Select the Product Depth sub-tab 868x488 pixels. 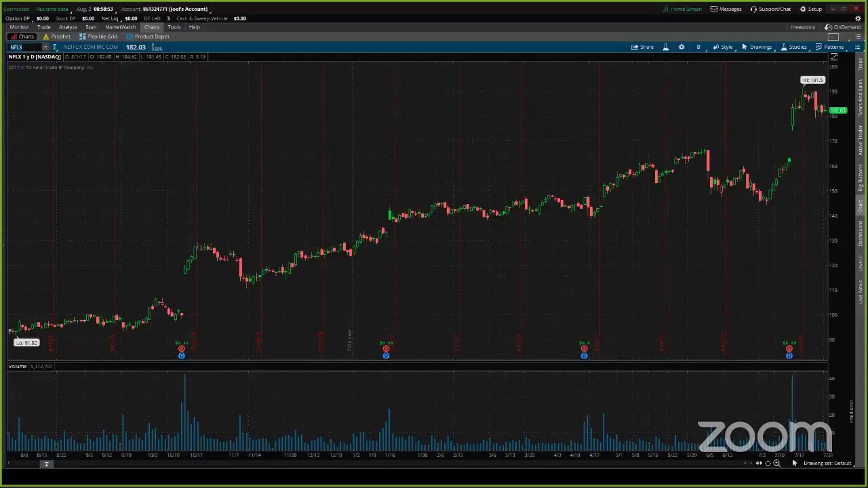pyautogui.click(x=148, y=37)
